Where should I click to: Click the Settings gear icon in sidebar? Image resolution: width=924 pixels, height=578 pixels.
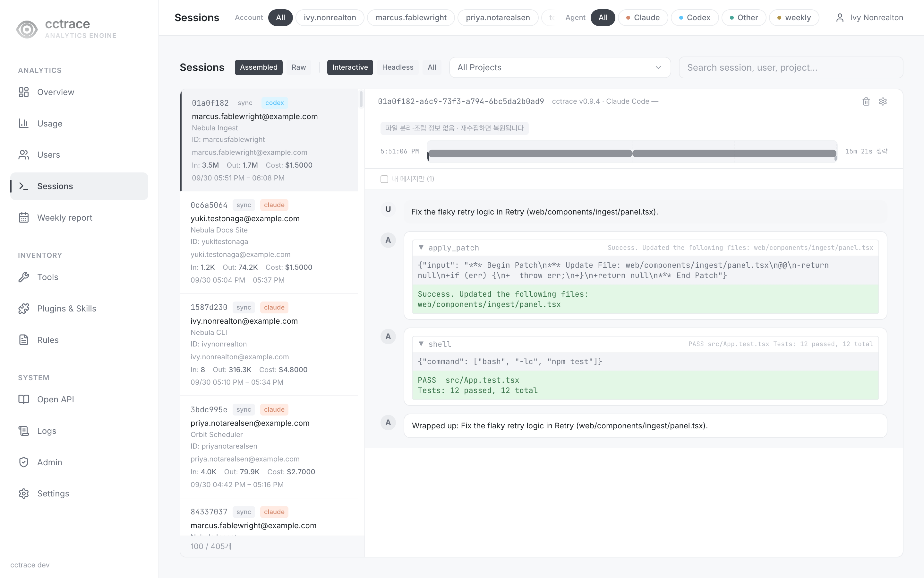24,494
